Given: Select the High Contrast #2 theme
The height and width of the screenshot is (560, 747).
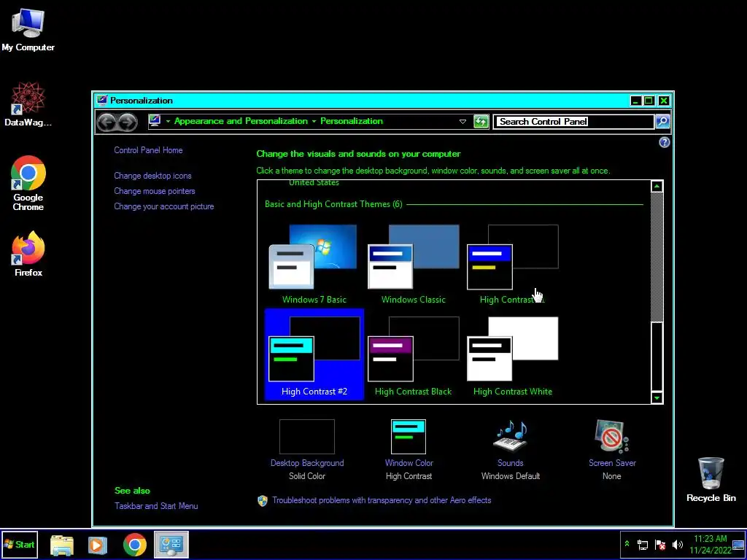Looking at the screenshot, I should tap(314, 354).
